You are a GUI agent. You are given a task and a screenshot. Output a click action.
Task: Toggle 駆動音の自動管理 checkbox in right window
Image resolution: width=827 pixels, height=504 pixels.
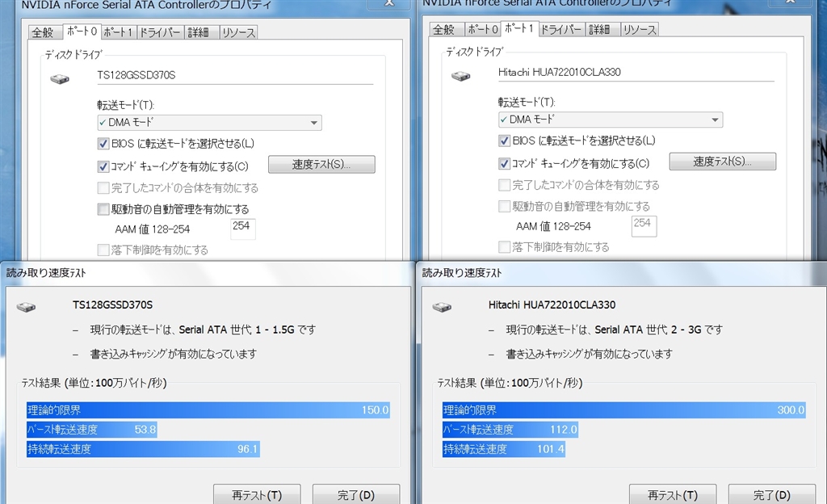tap(504, 206)
